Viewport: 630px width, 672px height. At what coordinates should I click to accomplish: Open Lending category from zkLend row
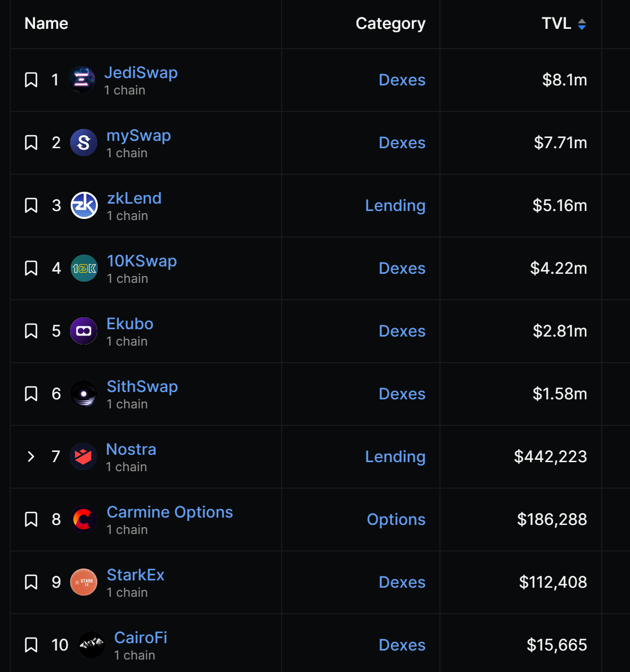(395, 205)
